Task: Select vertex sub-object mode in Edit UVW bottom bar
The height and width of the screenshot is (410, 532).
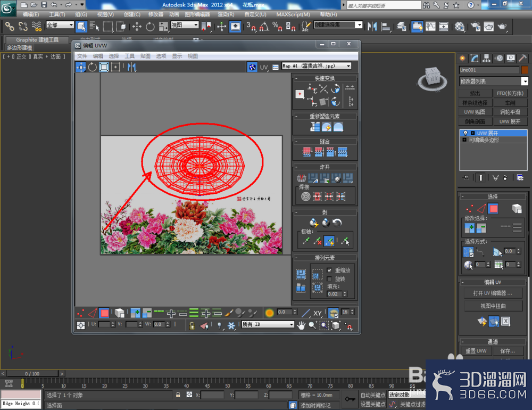Action: (81, 313)
